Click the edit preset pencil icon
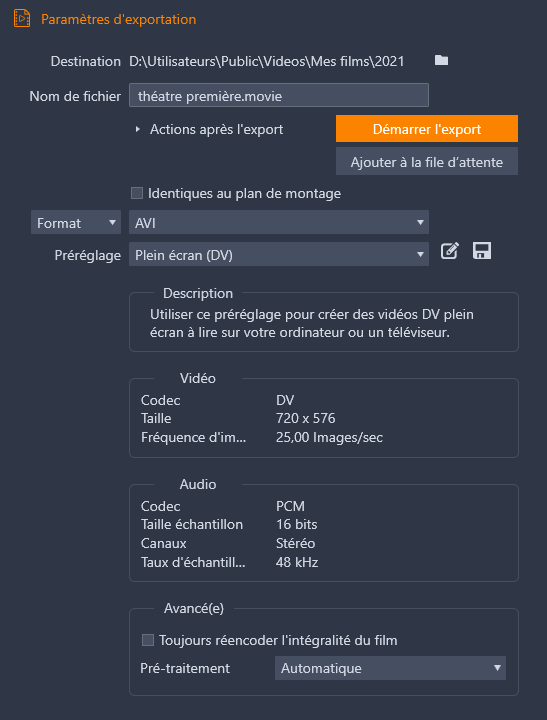Screen dimensions: 547x720 click(x=450, y=251)
